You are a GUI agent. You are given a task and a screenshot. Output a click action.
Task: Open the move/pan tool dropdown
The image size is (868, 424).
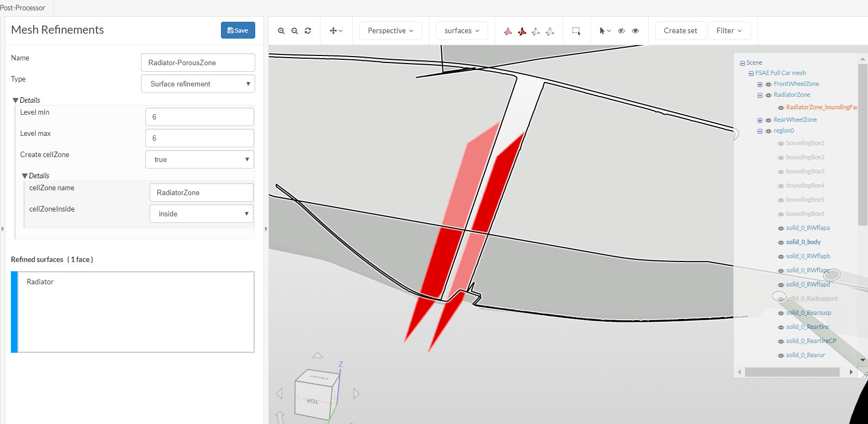point(336,31)
